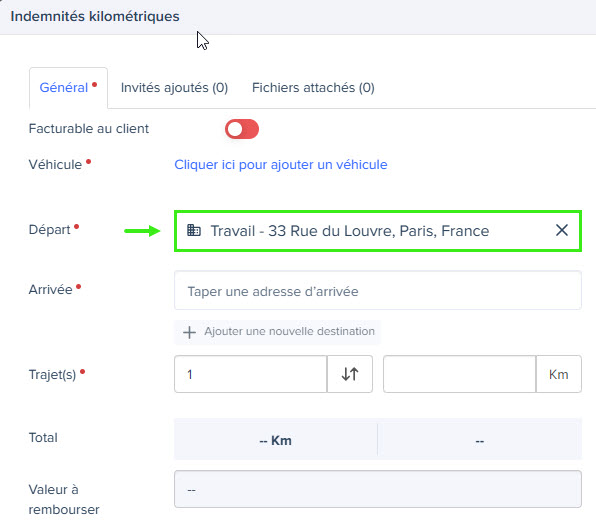Focus the Arrivée address input field
596x520 pixels.
[x=378, y=290]
